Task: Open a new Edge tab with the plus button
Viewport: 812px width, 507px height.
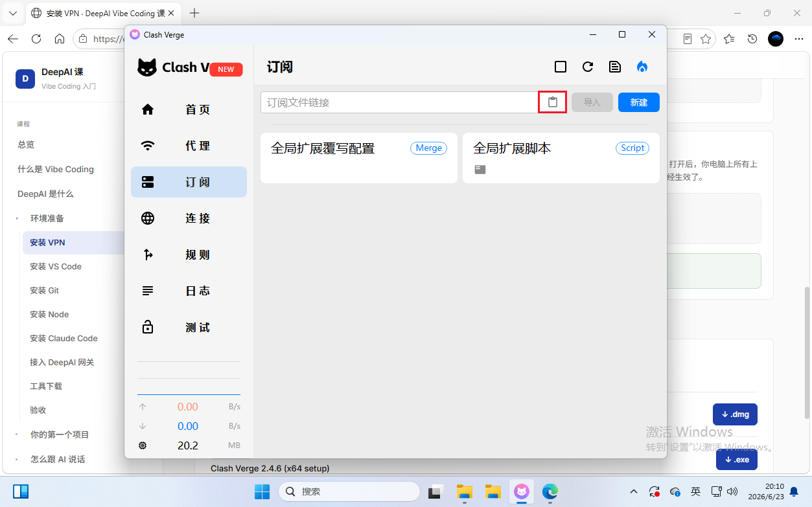Action: pos(194,13)
